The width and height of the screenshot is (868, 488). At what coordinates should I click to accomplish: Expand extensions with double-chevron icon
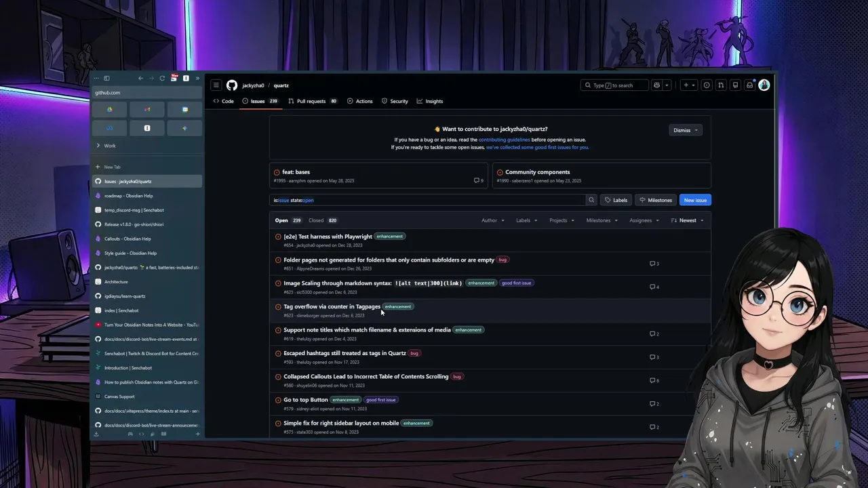point(197,79)
